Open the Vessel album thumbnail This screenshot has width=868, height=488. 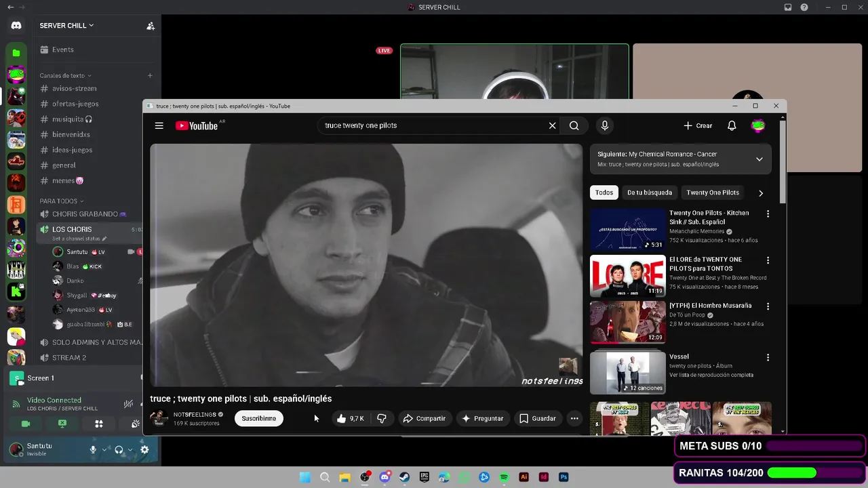point(628,373)
